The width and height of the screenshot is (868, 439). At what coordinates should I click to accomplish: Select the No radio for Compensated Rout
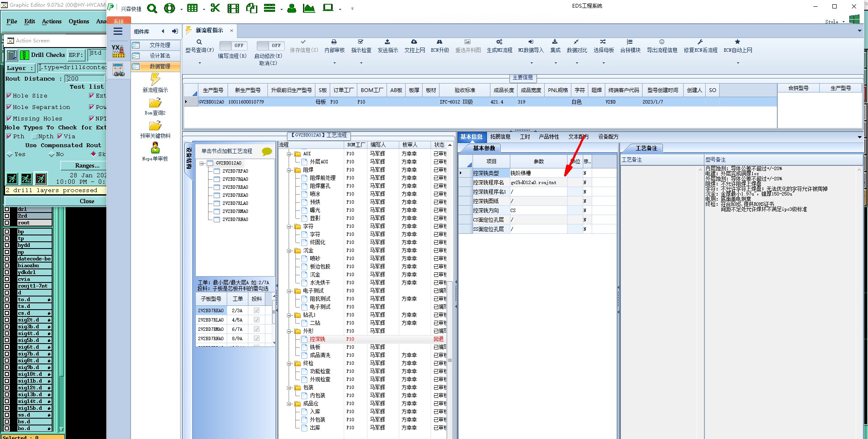coord(52,154)
